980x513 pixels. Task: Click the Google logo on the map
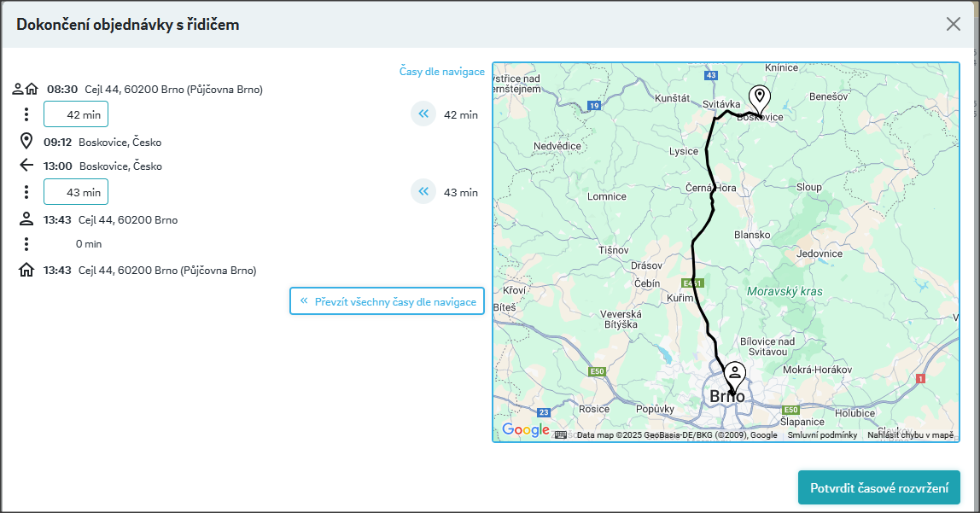[x=525, y=430]
